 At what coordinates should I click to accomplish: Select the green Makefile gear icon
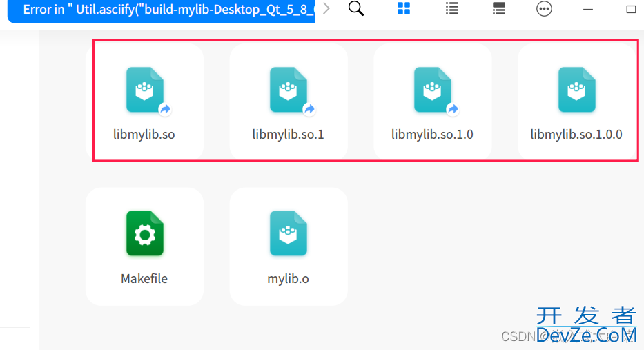coord(144,233)
